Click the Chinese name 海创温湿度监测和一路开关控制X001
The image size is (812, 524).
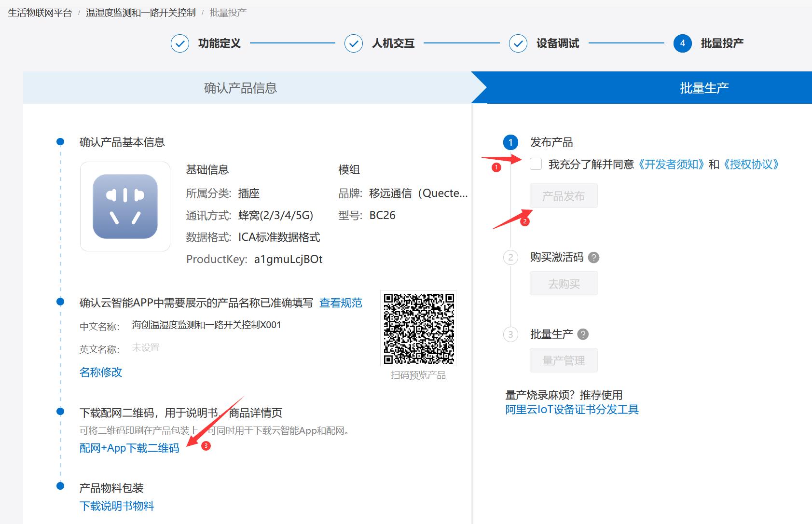pos(206,325)
